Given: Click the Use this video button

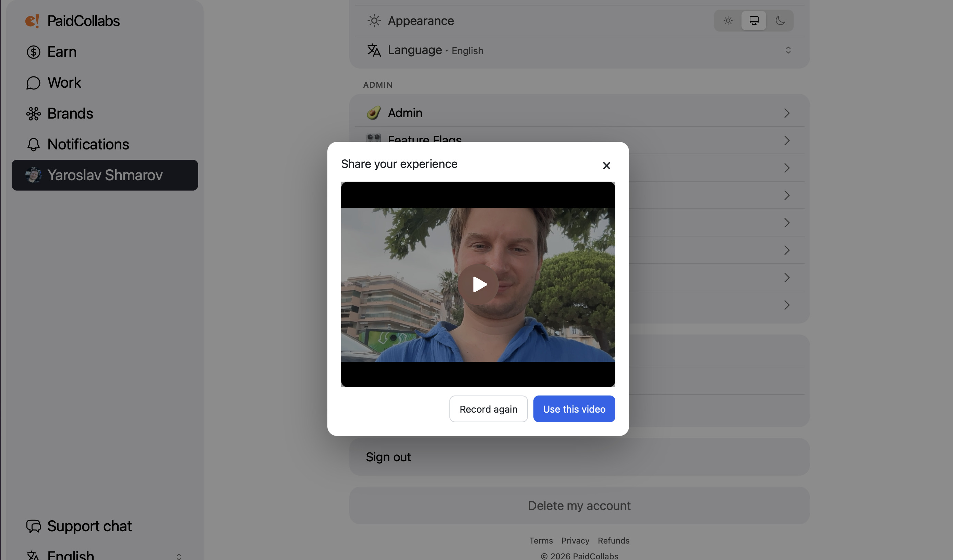Looking at the screenshot, I should tap(574, 409).
